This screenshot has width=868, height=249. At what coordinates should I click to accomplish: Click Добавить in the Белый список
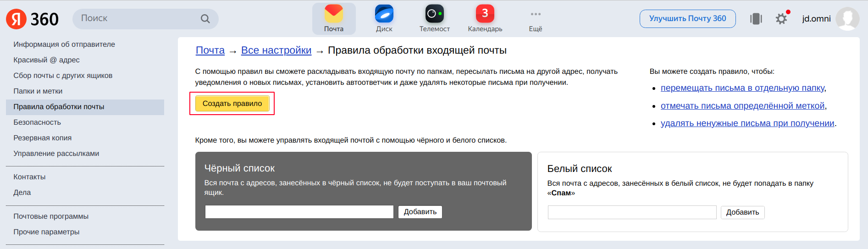coord(742,212)
